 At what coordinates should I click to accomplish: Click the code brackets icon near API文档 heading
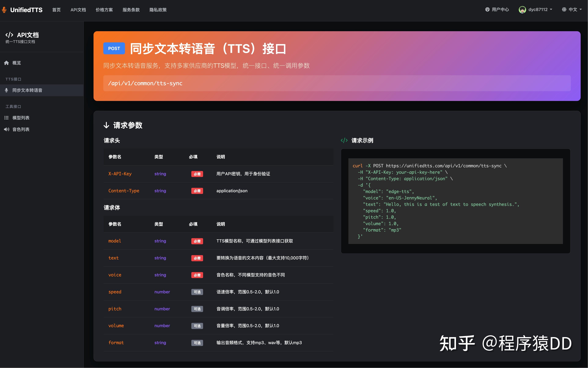point(9,35)
